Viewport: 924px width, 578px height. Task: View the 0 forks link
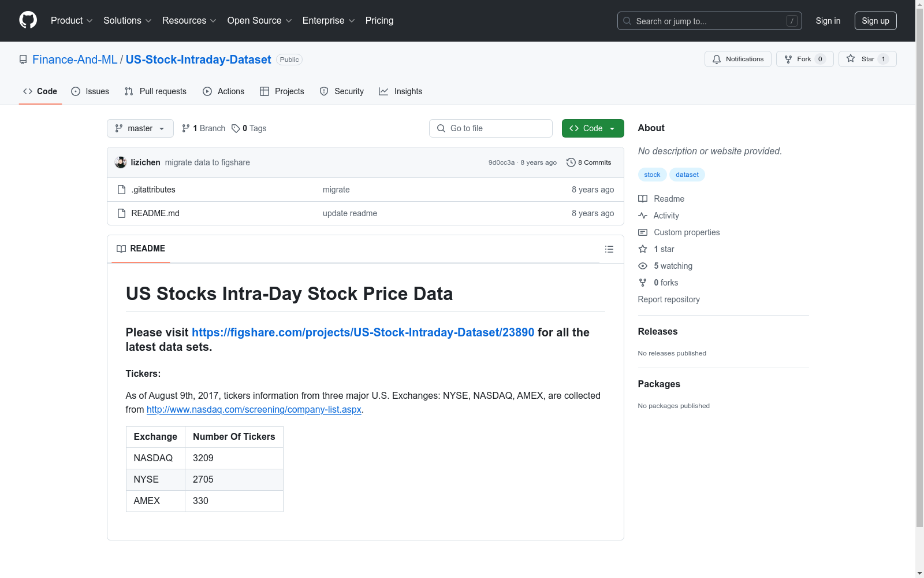click(x=658, y=283)
